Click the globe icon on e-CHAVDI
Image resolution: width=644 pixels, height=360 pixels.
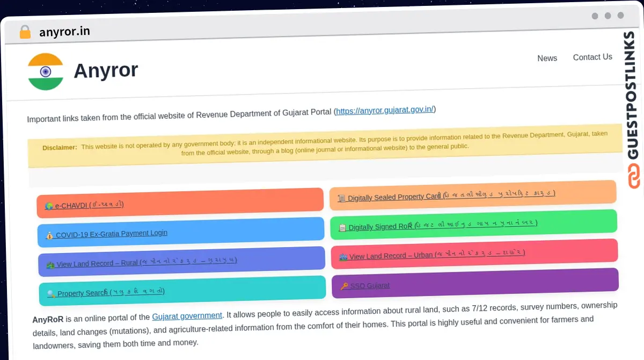pos(49,206)
